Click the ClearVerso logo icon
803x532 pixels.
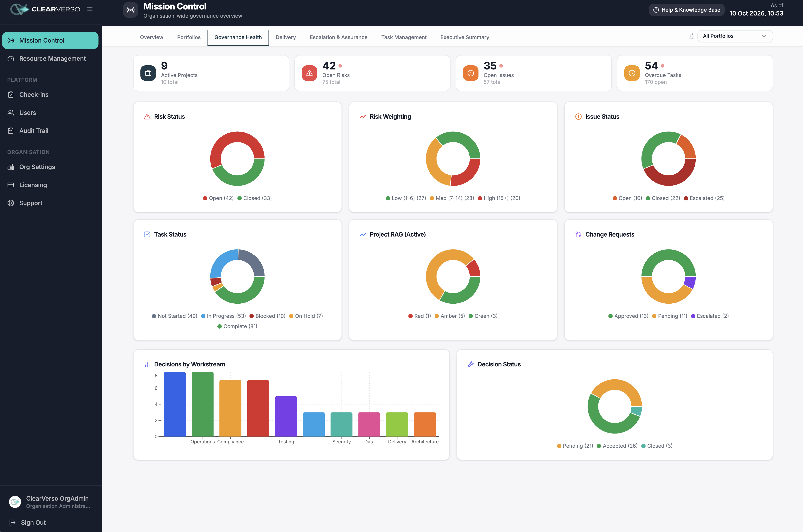coord(19,9)
